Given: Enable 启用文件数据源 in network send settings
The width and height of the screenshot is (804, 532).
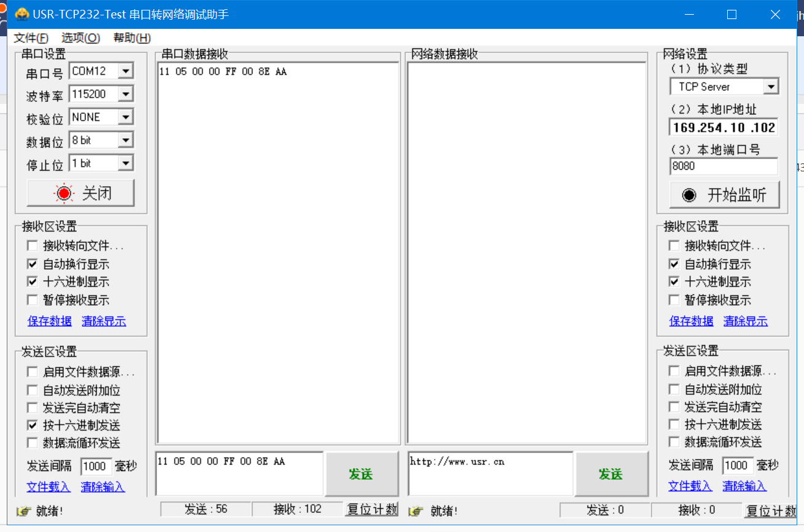Looking at the screenshot, I should point(674,371).
